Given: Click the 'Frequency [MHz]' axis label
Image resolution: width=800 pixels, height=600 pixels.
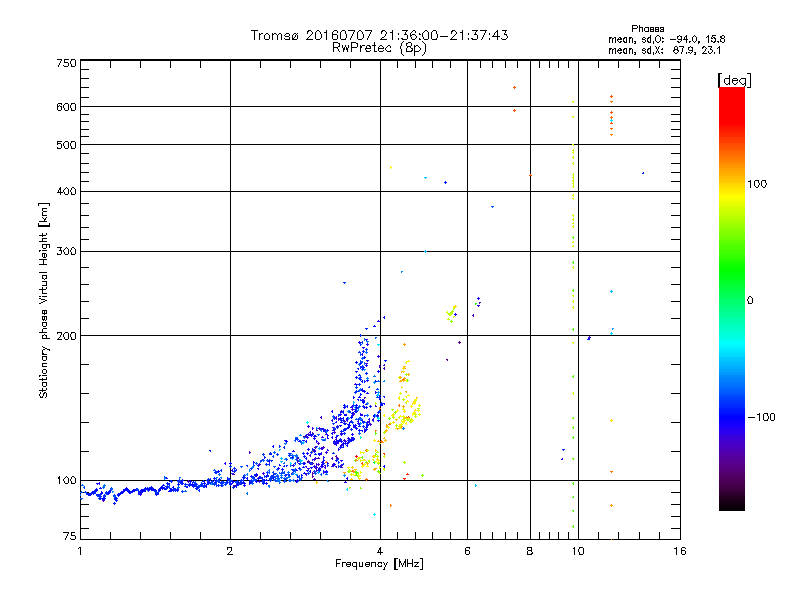Looking at the screenshot, I should coord(379,564).
